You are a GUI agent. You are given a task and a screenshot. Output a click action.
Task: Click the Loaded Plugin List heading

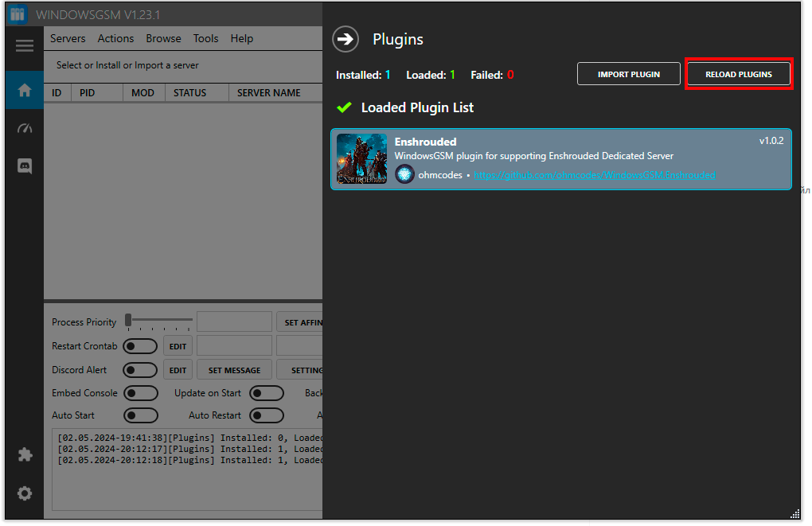417,107
